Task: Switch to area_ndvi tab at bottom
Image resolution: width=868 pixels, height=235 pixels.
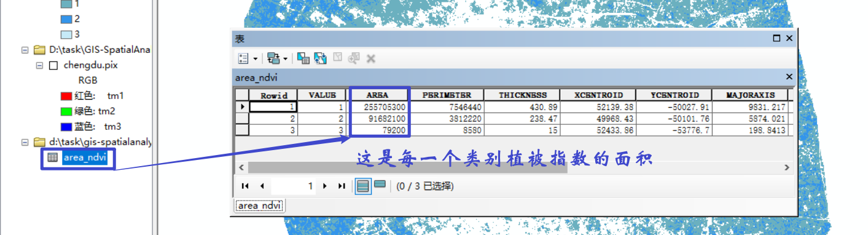Action: pos(259,205)
